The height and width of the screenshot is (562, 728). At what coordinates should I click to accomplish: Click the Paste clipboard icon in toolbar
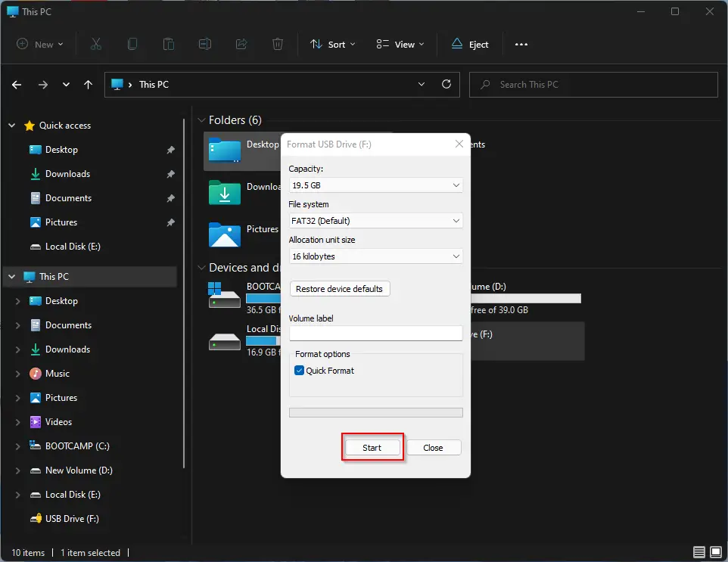pyautogui.click(x=169, y=44)
